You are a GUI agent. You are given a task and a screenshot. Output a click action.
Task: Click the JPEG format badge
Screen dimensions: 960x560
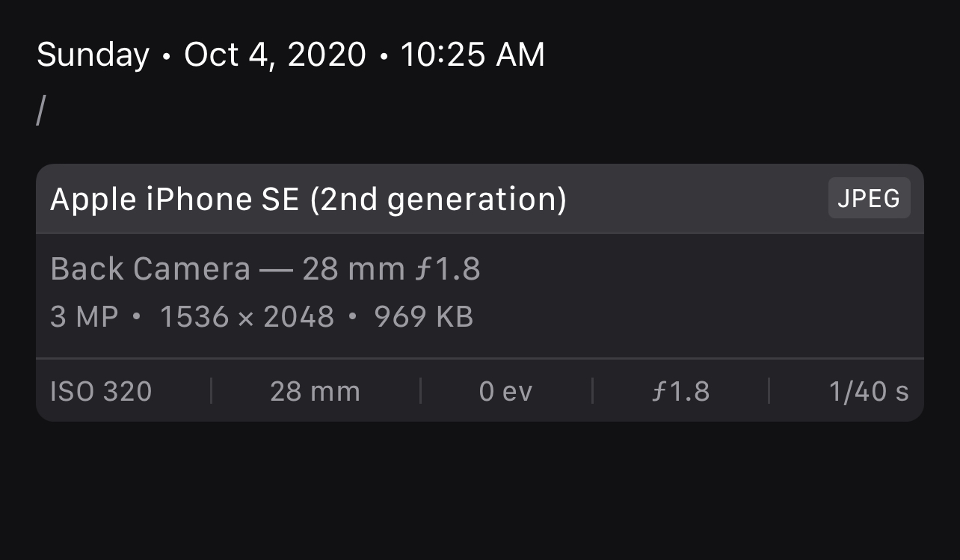pos(869,198)
